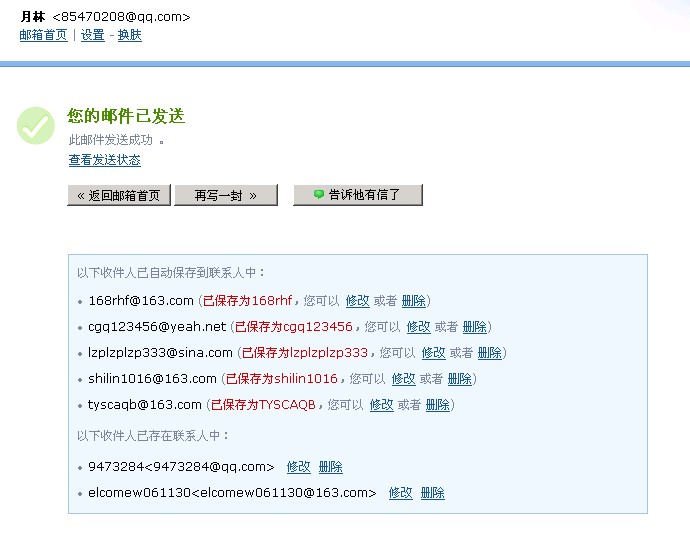Open 设置 settings link
The height and width of the screenshot is (551, 690).
[92, 35]
